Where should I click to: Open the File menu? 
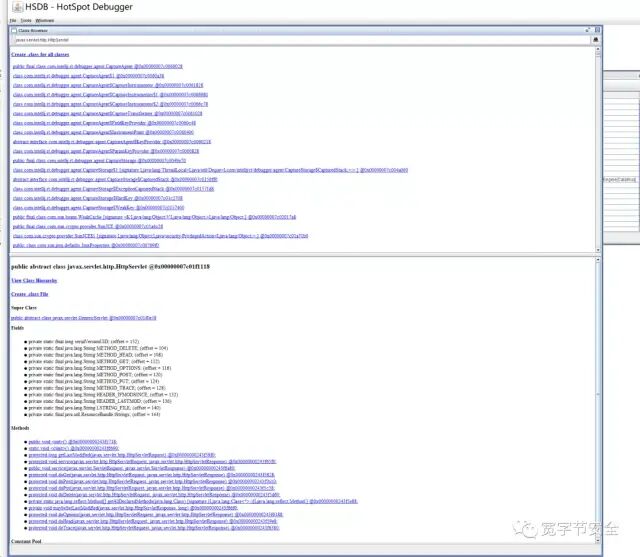click(x=13, y=20)
